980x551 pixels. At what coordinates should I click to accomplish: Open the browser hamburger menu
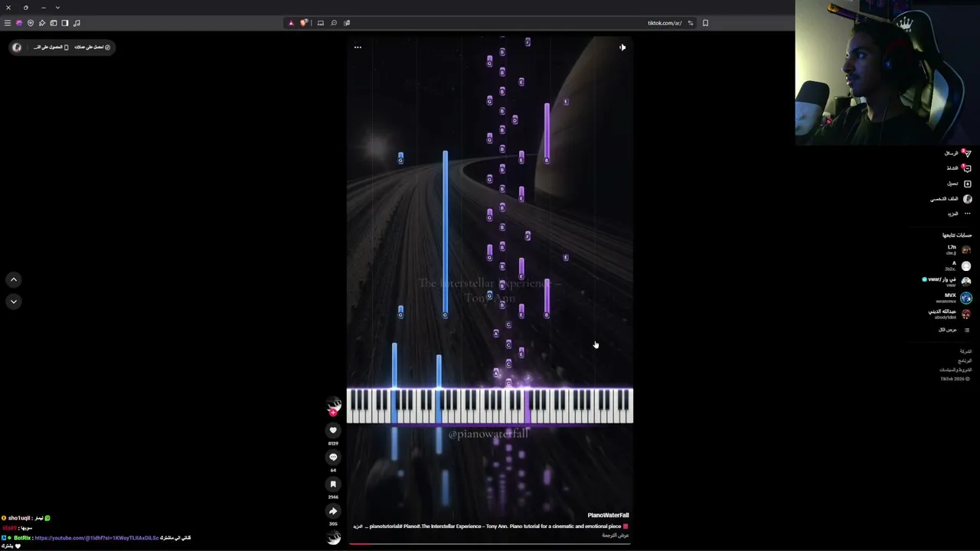coord(8,23)
